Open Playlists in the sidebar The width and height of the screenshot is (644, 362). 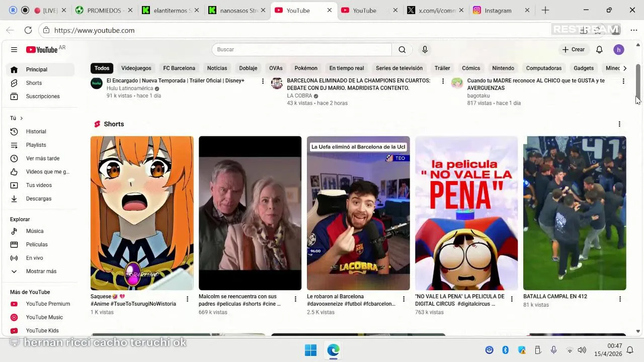[40, 145]
